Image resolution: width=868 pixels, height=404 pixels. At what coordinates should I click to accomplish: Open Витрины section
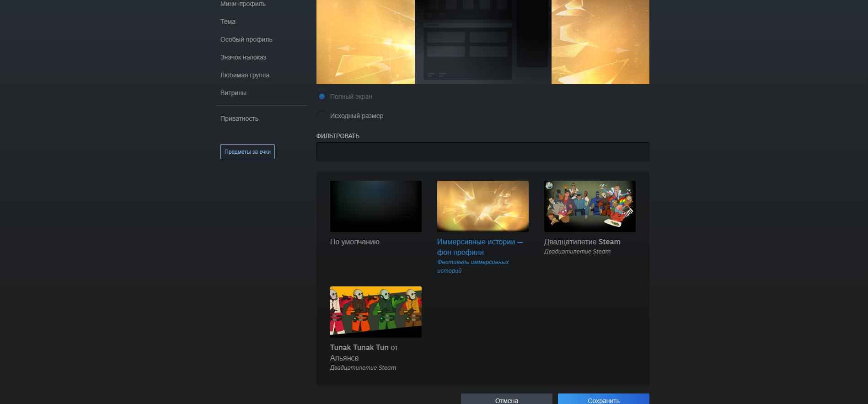pos(233,93)
